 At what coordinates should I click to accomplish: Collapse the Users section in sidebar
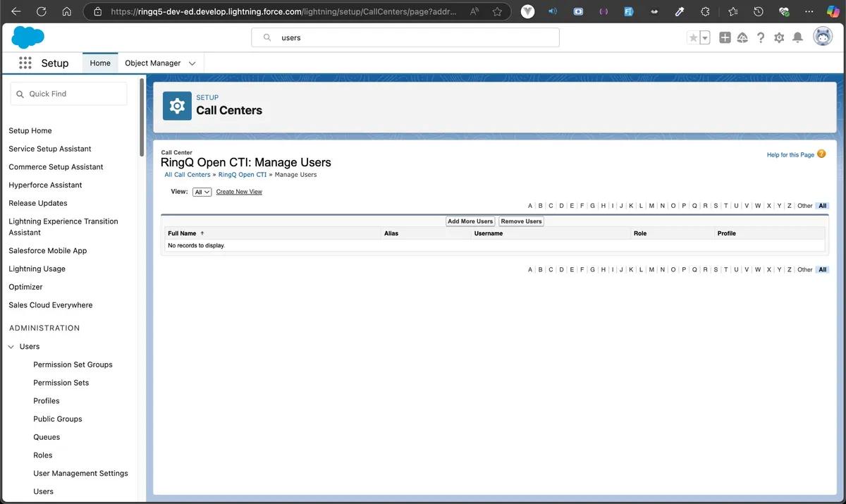[x=11, y=347]
